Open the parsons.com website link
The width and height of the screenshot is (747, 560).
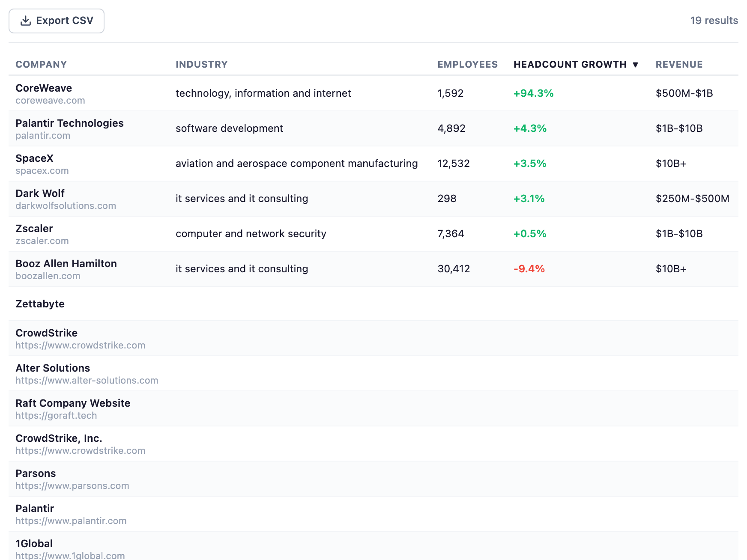(72, 486)
